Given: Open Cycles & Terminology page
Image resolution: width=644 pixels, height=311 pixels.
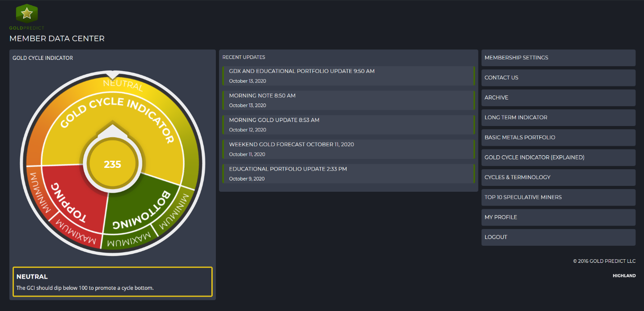Looking at the screenshot, I should [558, 177].
